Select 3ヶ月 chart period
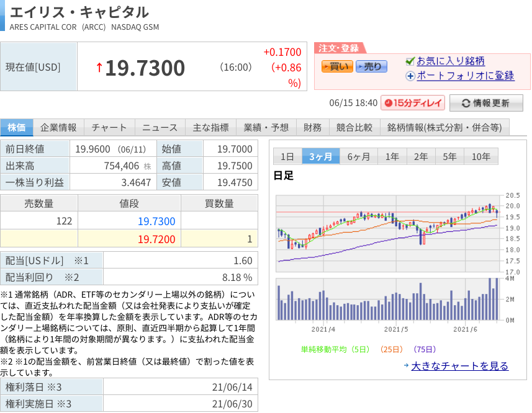The height and width of the screenshot is (413, 532). (320, 156)
